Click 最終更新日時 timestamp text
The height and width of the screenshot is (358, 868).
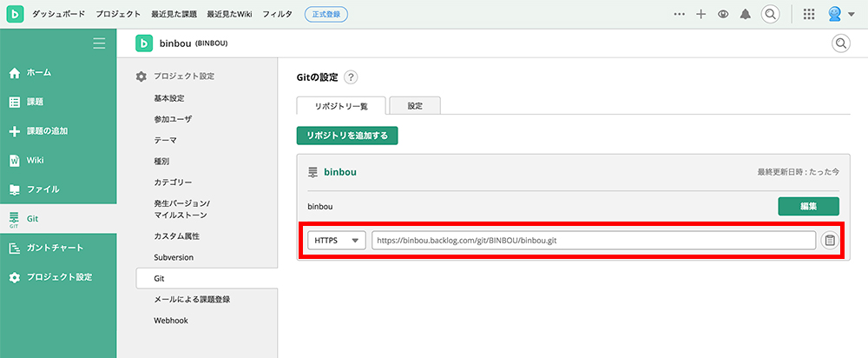(x=799, y=172)
